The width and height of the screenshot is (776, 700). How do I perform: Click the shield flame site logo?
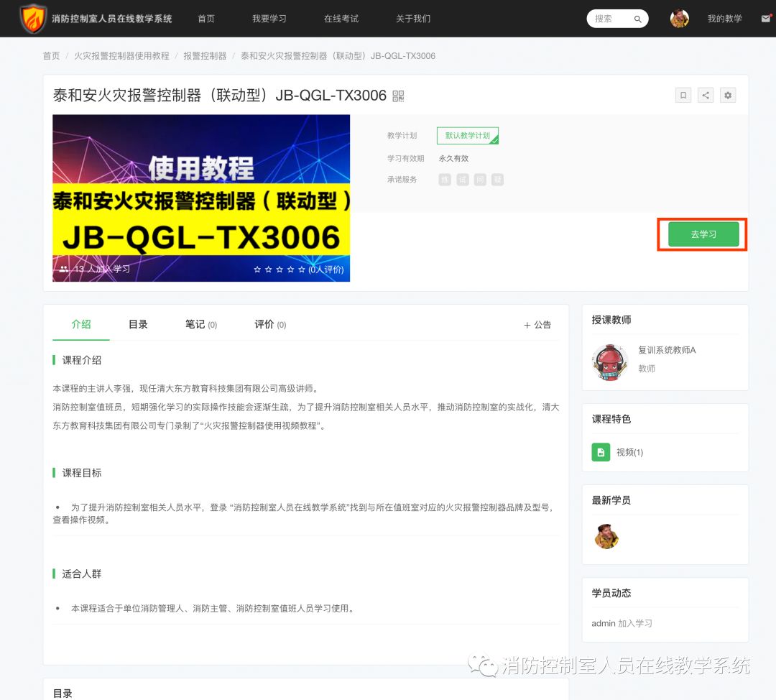pos(32,18)
